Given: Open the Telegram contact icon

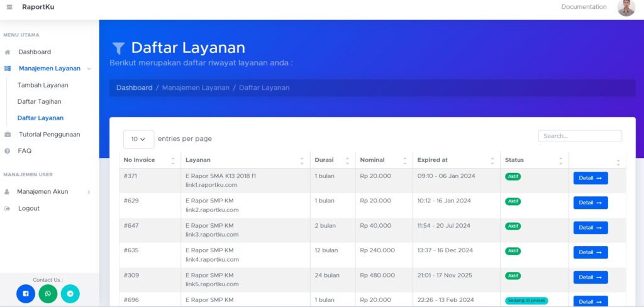Looking at the screenshot, I should click(70, 294).
